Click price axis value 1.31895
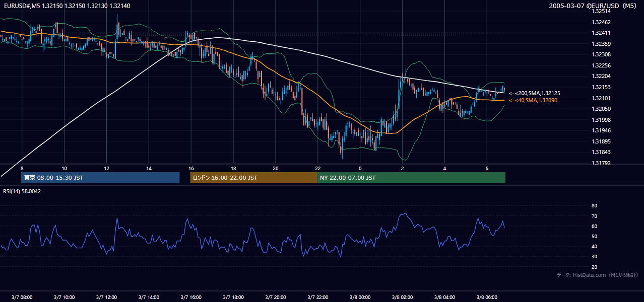 coord(601,141)
